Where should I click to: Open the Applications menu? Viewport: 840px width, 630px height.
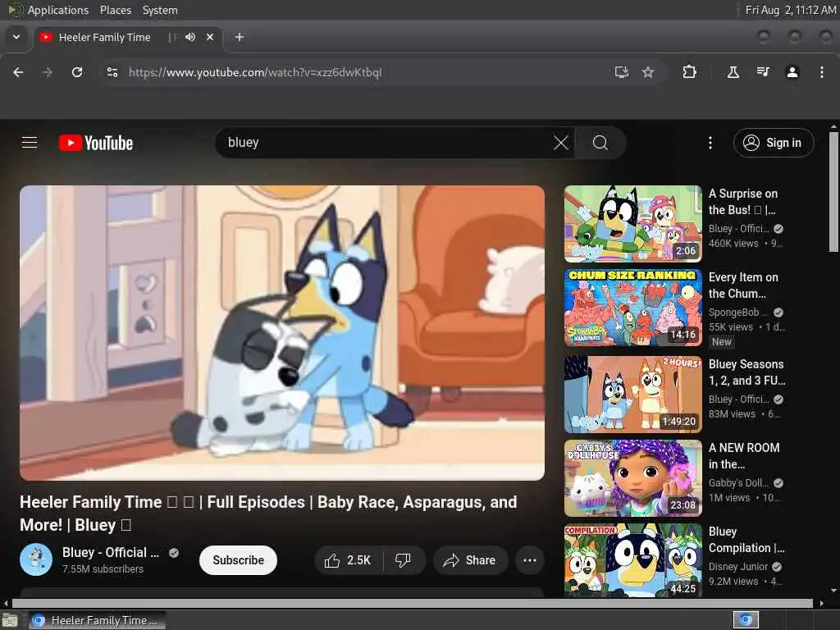[x=58, y=10]
